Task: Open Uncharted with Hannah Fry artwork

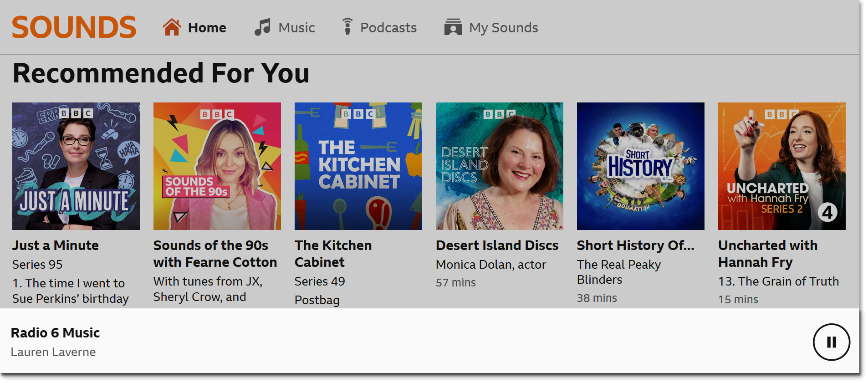Action: click(781, 166)
